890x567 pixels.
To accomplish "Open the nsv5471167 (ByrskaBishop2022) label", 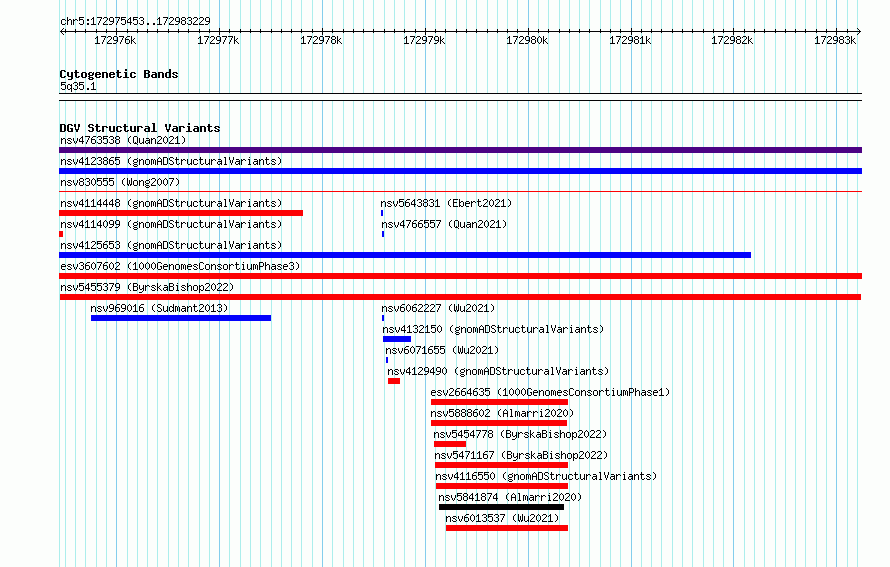I will [522, 455].
